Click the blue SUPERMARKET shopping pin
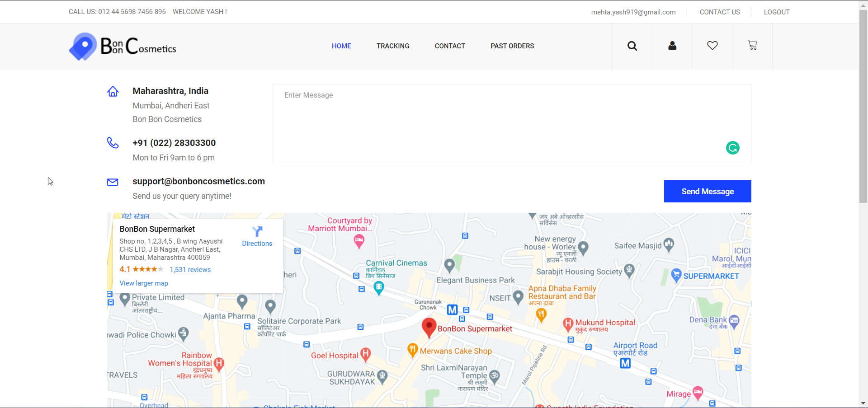Screen dimensions: 868x408 [x=676, y=275]
